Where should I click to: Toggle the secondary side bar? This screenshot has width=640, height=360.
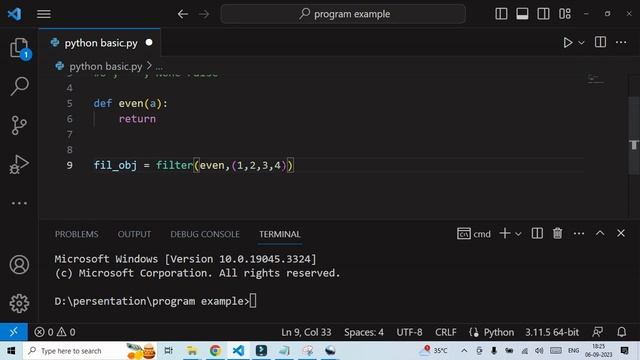tap(543, 14)
